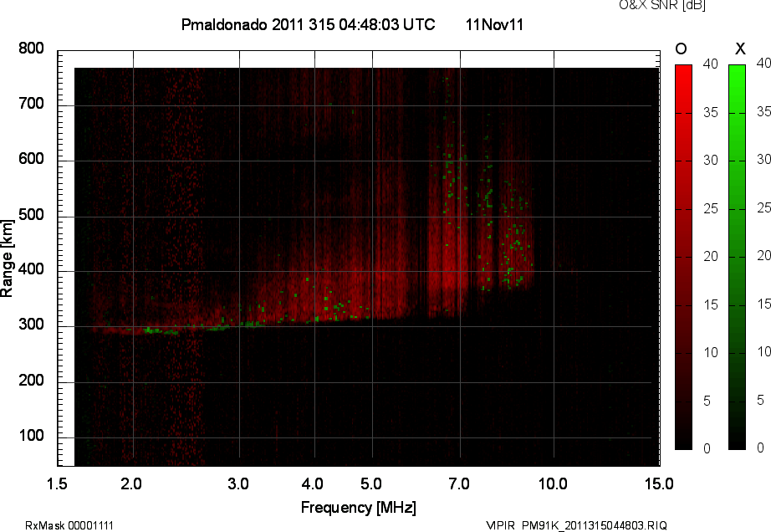Click the 1.5 frequency tick label

(57, 484)
